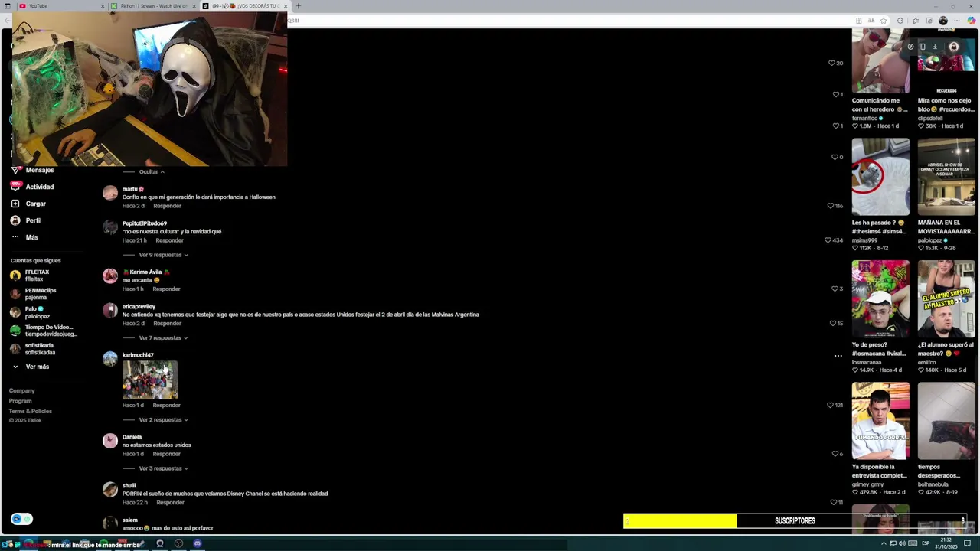The image size is (980, 551).
Task: Open 'MAÑANA EN EL MOVISTAAAAAARR' video
Action: (x=946, y=177)
